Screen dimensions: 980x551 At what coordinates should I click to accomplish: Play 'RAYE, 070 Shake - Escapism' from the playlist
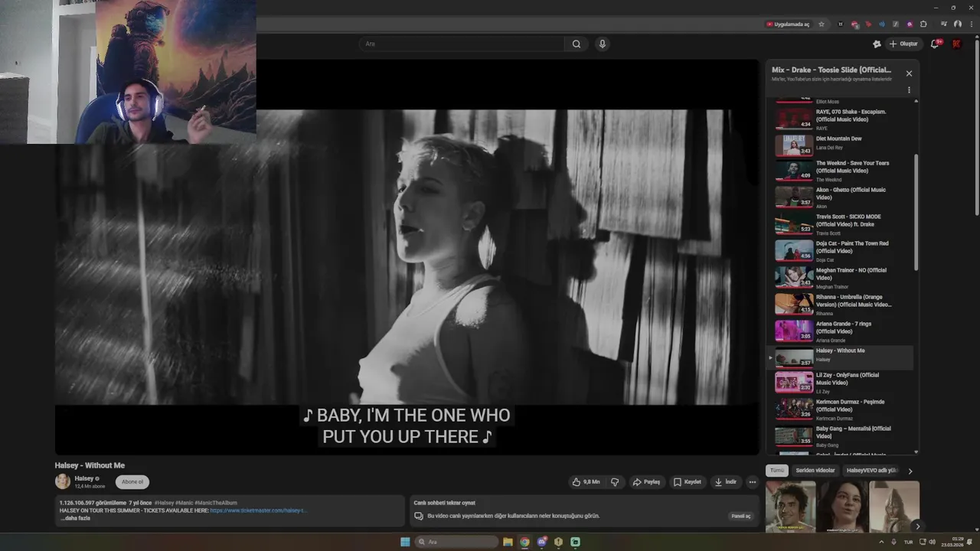(843, 119)
